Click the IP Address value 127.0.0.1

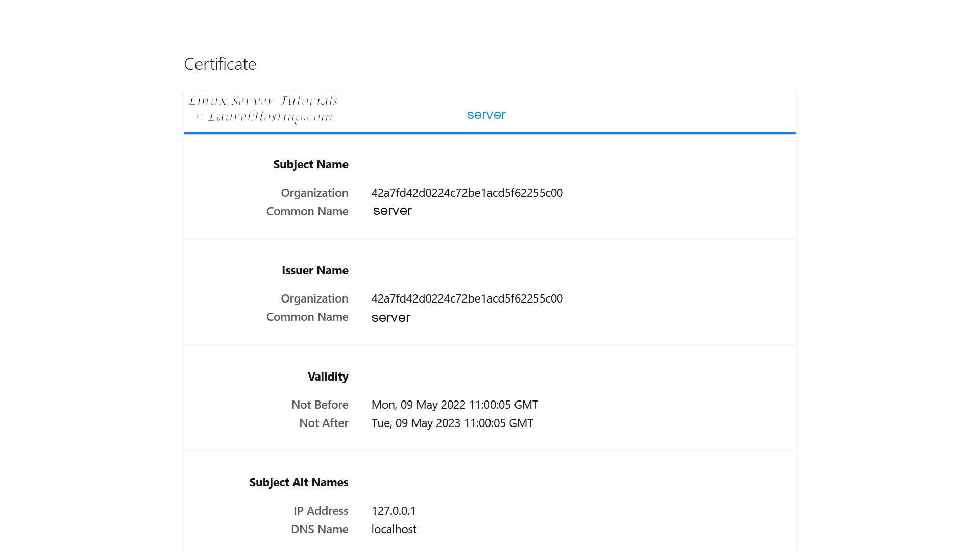click(394, 511)
